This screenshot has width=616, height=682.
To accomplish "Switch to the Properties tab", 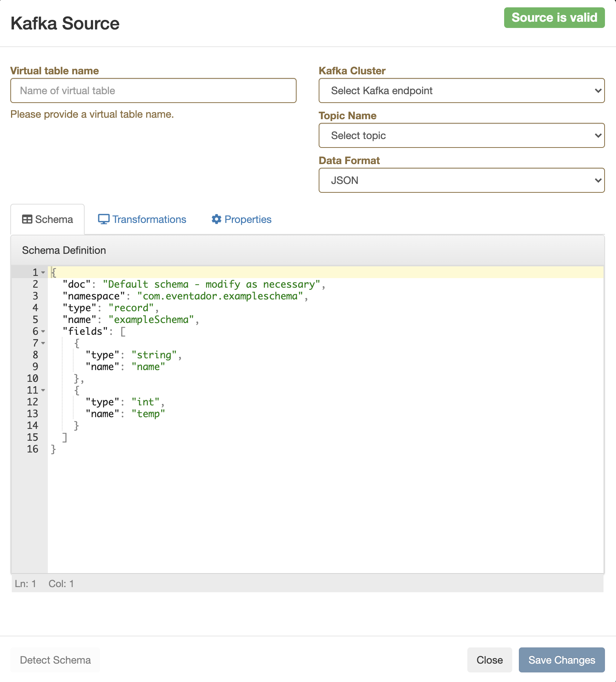I will click(248, 219).
